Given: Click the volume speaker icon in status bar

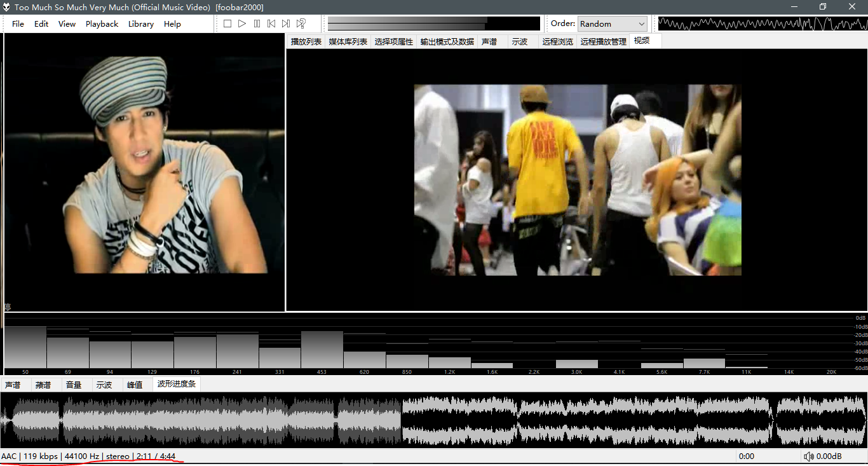Looking at the screenshot, I should 808,456.
